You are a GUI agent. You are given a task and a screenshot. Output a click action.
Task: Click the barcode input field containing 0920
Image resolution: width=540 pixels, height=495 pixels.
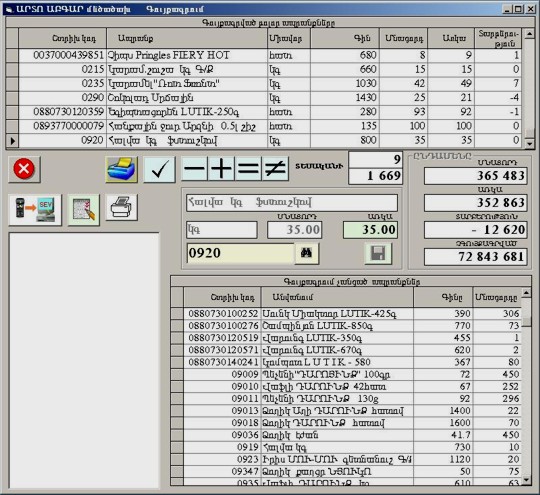pyautogui.click(x=240, y=253)
